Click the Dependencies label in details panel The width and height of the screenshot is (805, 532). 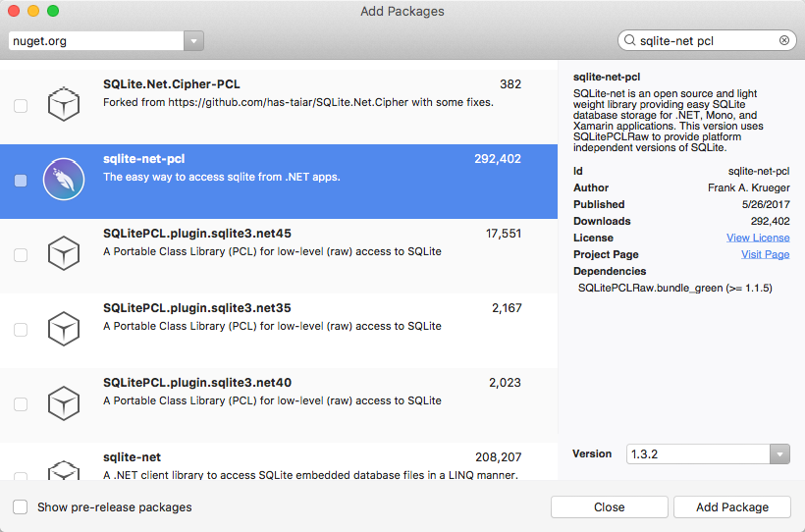(x=610, y=271)
